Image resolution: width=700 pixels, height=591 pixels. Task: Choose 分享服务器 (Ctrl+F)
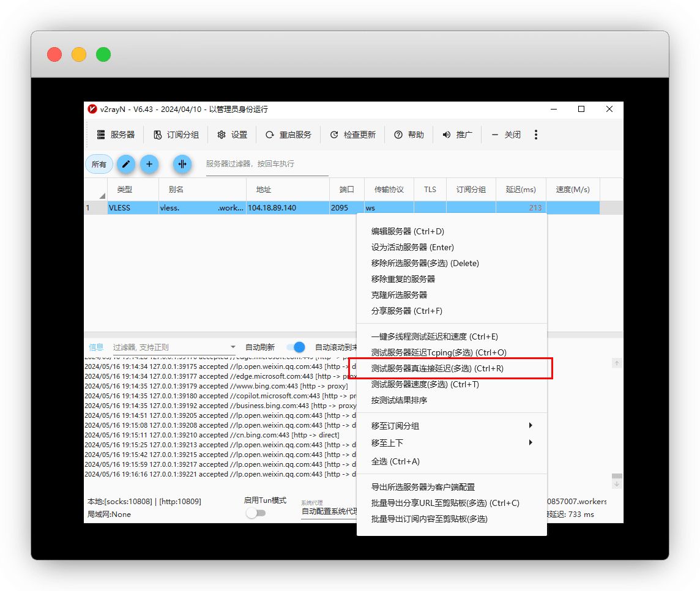point(452,311)
